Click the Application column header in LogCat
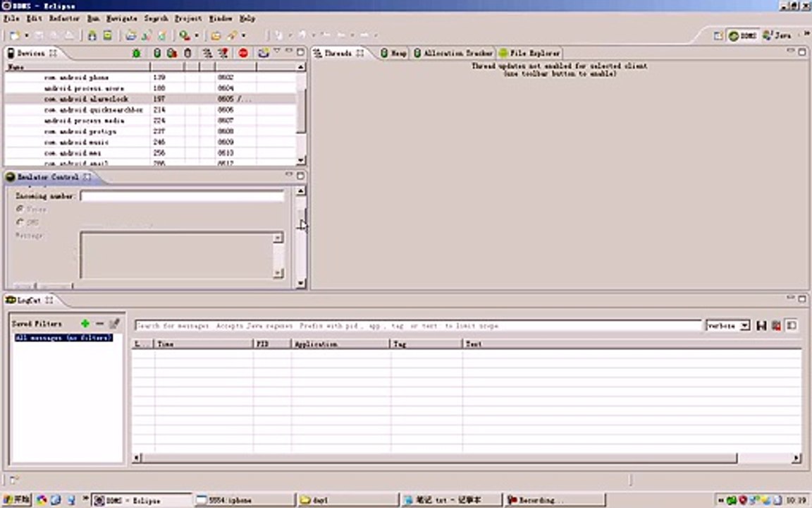This screenshot has height=508, width=812. 340,344
